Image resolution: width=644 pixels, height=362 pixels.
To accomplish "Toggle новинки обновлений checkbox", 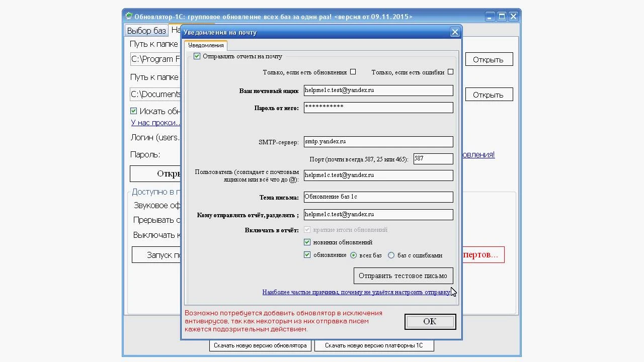I will pos(307,242).
